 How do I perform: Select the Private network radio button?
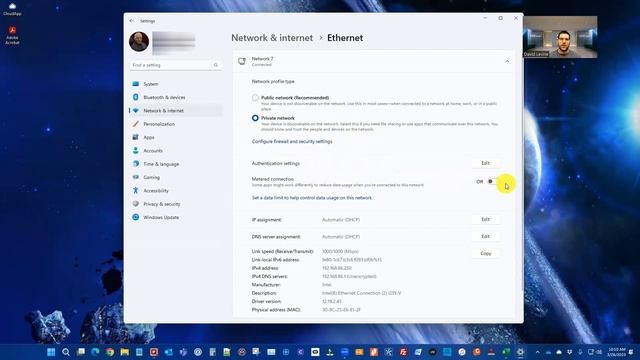(x=255, y=118)
